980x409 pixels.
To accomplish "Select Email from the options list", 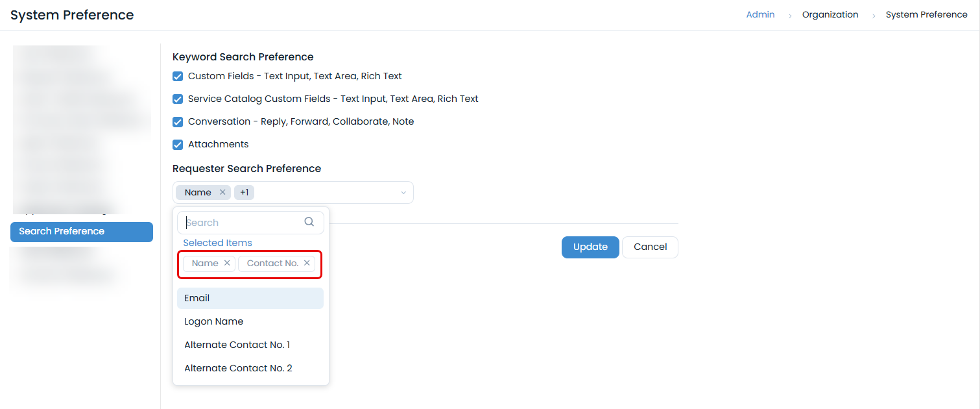I will point(197,297).
